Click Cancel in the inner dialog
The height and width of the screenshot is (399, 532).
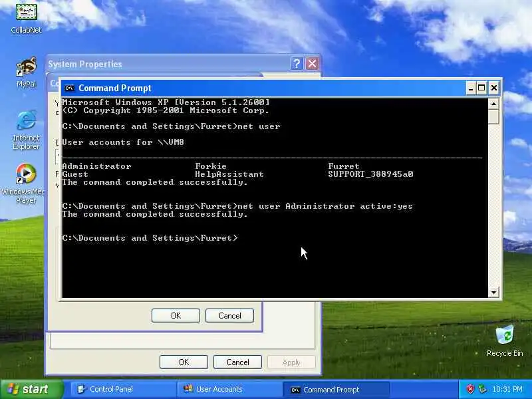229,315
